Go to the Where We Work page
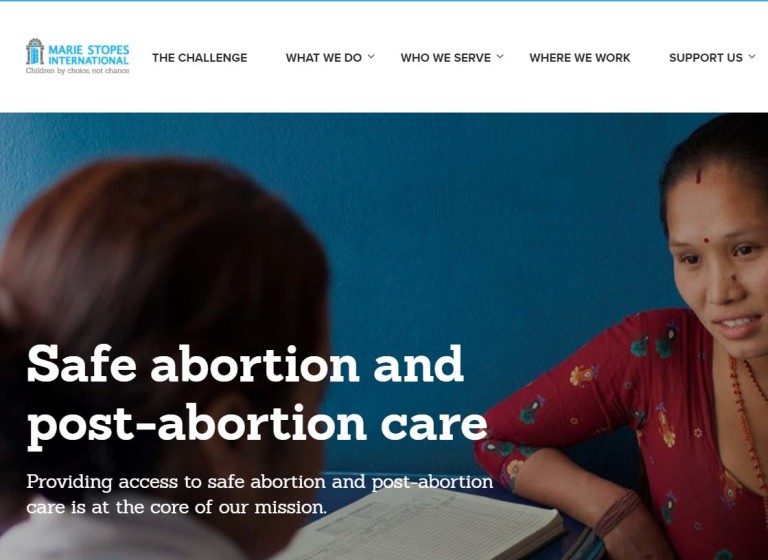Viewport: 768px width, 560px height. [580, 58]
